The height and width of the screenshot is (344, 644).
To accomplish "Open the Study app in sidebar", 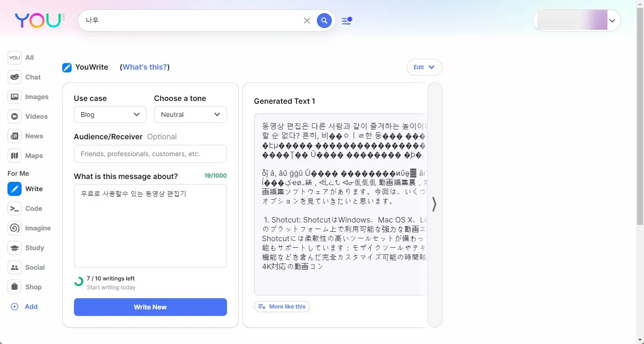I will [x=26, y=248].
